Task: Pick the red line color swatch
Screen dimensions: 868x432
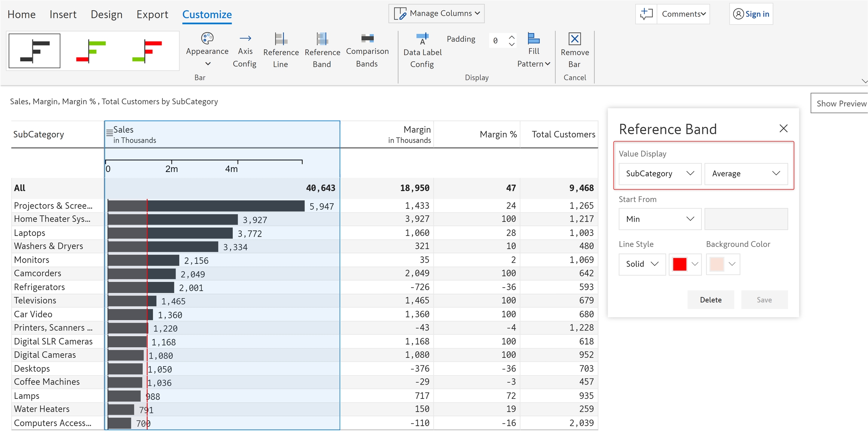Action: (679, 264)
